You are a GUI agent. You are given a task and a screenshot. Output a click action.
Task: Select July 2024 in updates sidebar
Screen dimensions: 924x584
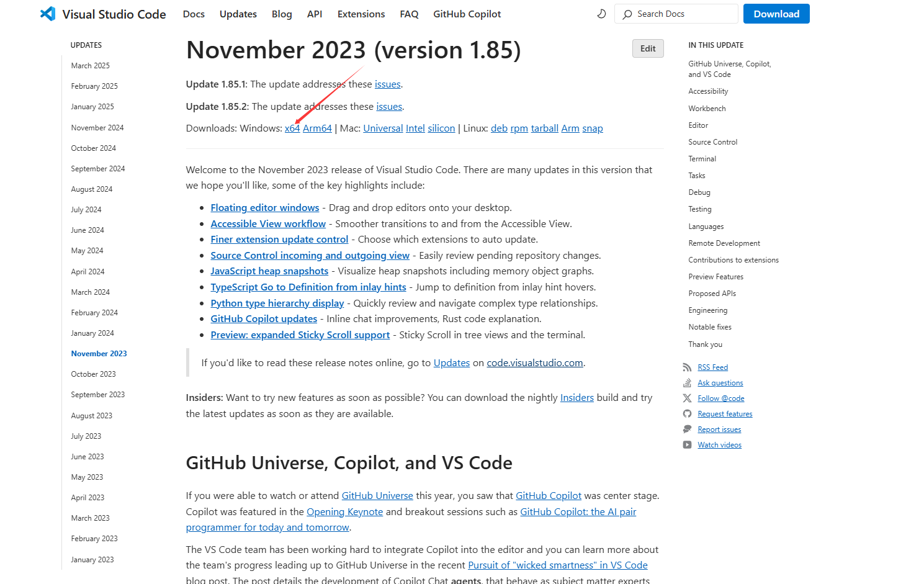[x=86, y=210]
